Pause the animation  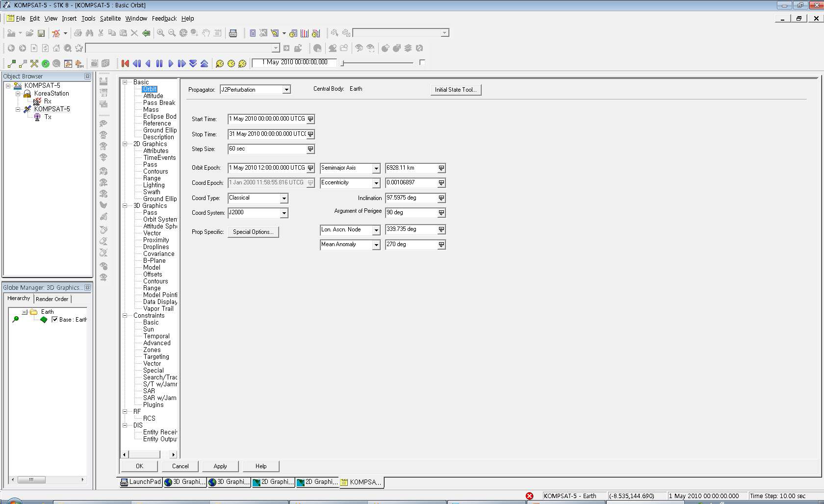point(159,63)
